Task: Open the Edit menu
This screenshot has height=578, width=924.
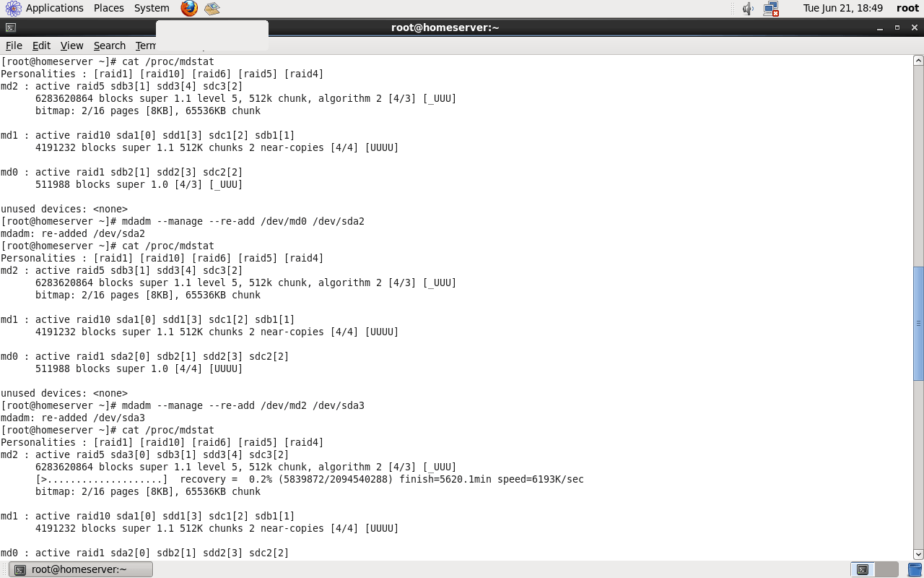Action: click(x=41, y=46)
